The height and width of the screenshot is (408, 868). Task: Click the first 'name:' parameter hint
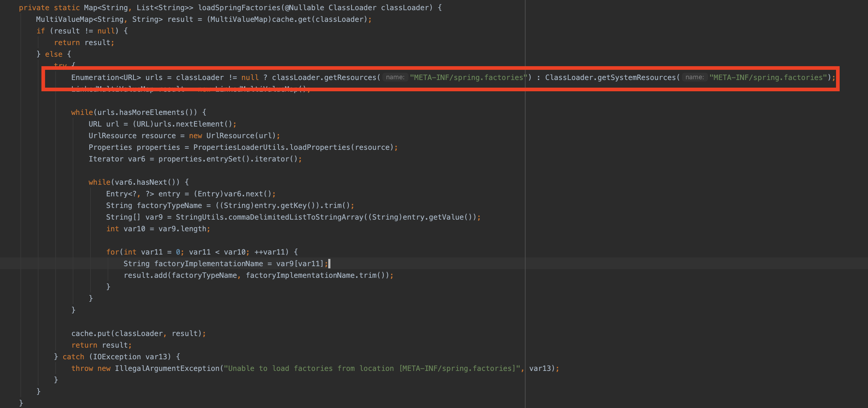tap(395, 77)
